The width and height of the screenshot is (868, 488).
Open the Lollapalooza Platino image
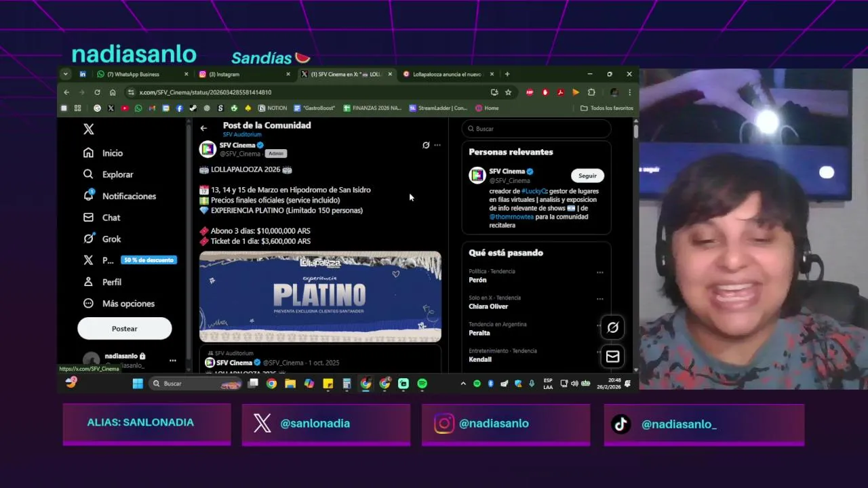pos(320,296)
